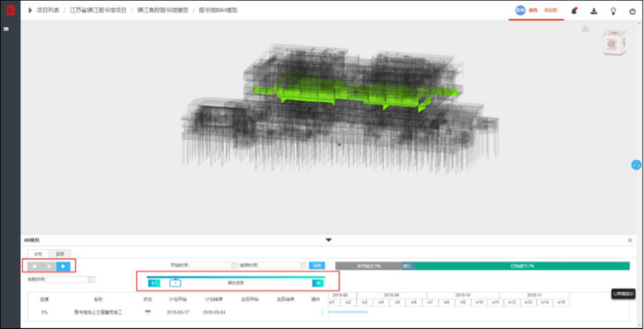
Task: Click the 计划开始 column header
Action: coord(177,299)
